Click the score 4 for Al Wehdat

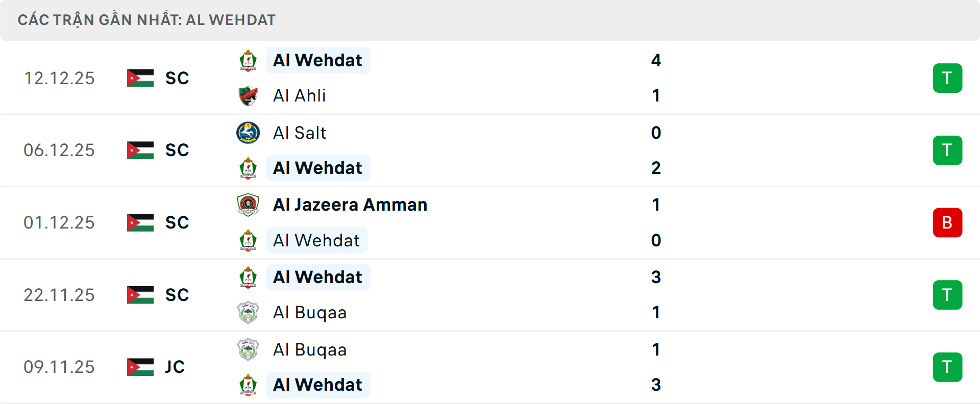point(656,60)
